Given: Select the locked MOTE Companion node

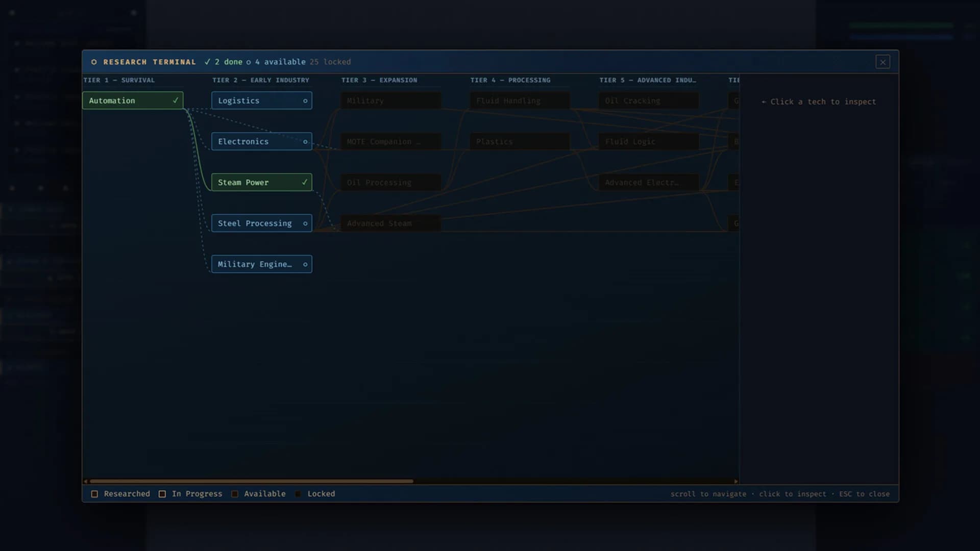Looking at the screenshot, I should tap(390, 141).
